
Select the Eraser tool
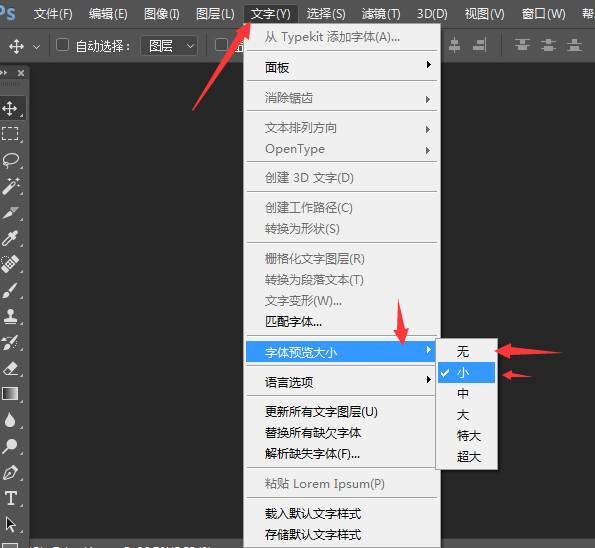pyautogui.click(x=11, y=368)
